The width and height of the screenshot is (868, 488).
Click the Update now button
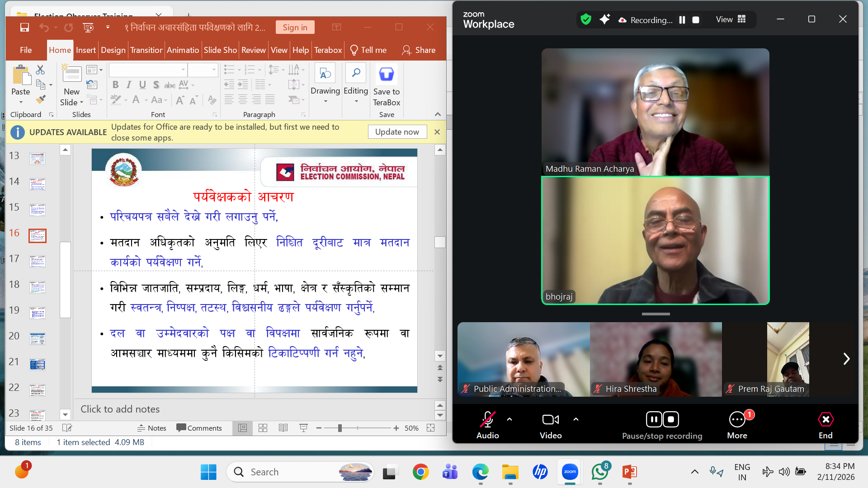[397, 132]
